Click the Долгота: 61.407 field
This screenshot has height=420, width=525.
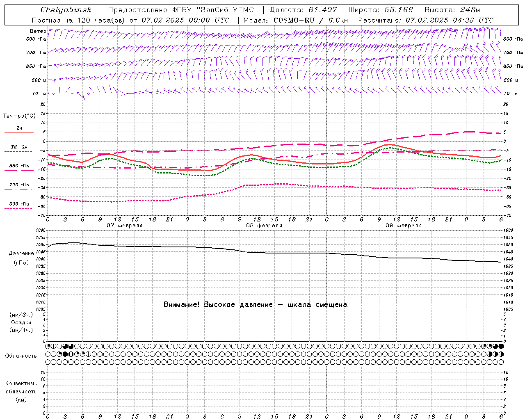coord(303,10)
